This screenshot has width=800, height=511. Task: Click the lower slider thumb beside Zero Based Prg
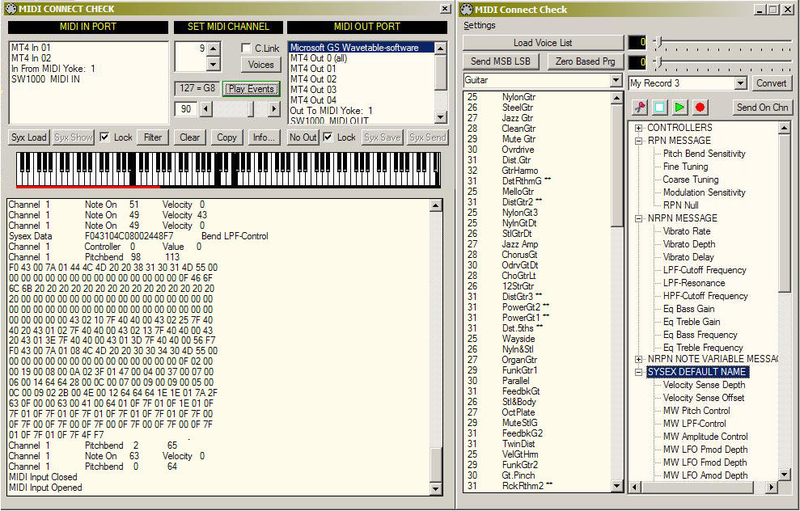coord(659,62)
